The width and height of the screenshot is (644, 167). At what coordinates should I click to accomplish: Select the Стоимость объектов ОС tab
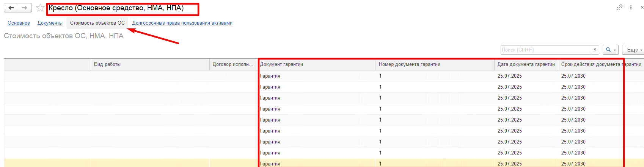(x=97, y=23)
